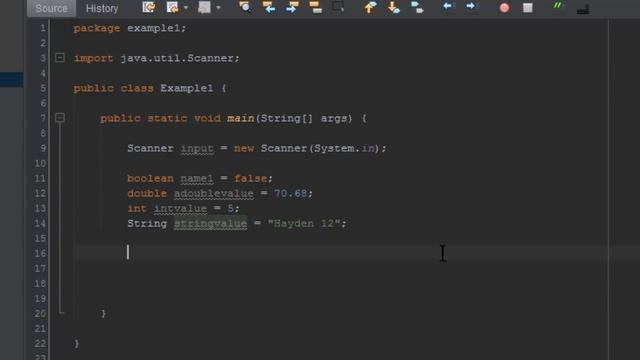Go to previous bookmark icon
640x360 pixels.
point(370,7)
